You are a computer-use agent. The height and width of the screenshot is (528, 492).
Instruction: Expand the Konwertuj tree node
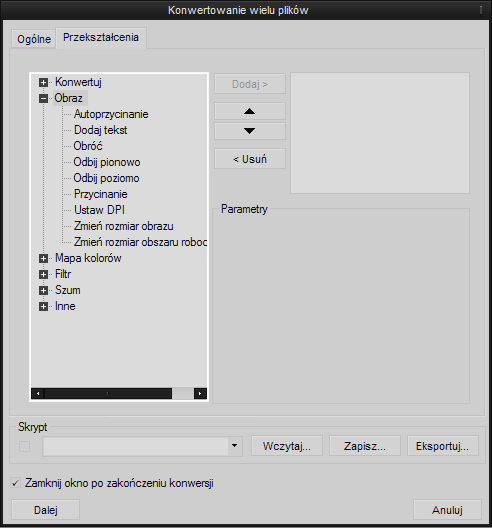(43, 82)
